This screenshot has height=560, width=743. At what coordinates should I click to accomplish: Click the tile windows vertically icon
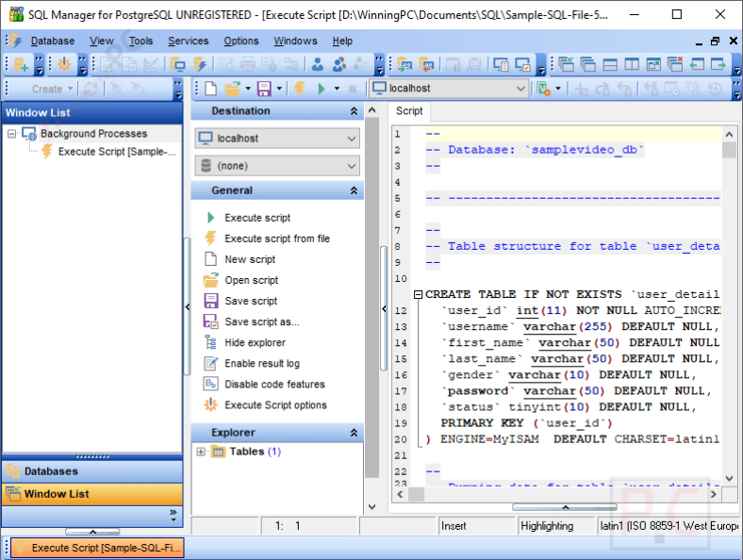pyautogui.click(x=632, y=64)
